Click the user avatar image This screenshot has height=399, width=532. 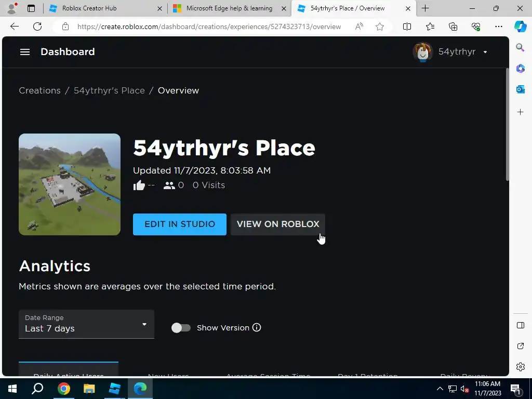click(x=422, y=52)
